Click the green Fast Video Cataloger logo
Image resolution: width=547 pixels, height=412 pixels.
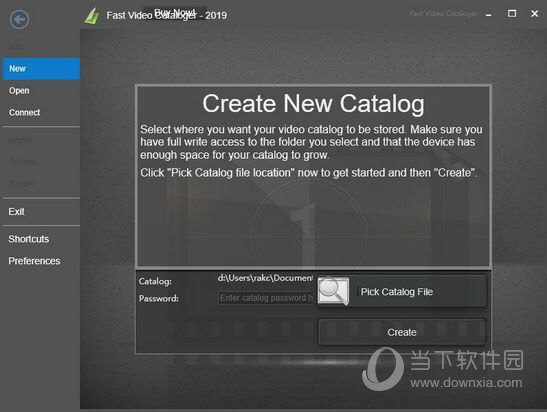point(92,16)
